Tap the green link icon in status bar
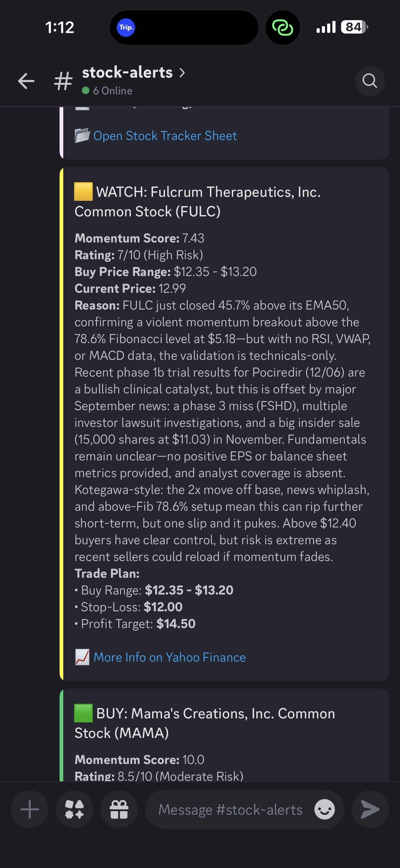Viewport: 400px width, 868px height. pyautogui.click(x=282, y=28)
